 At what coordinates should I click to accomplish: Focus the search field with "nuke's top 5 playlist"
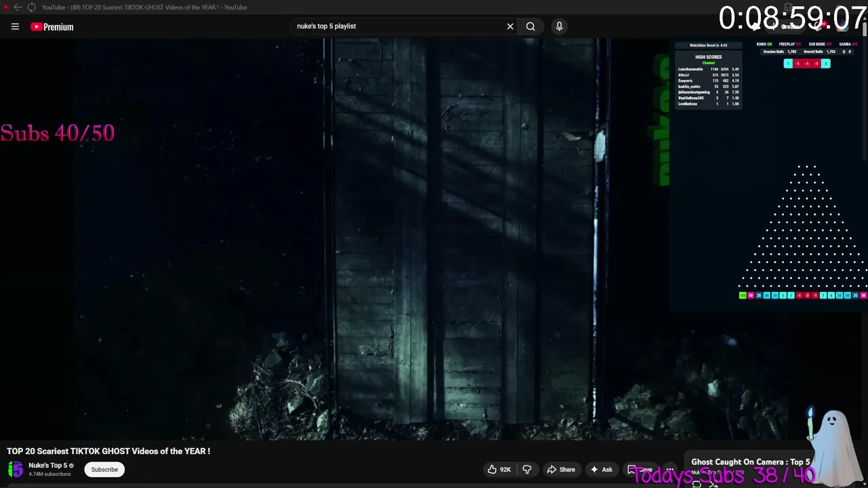pos(399,26)
